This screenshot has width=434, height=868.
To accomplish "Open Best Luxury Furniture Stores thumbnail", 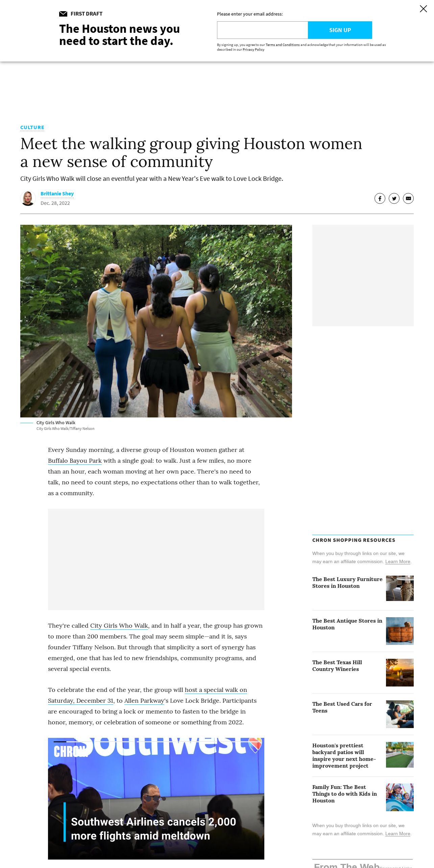I will tap(400, 588).
